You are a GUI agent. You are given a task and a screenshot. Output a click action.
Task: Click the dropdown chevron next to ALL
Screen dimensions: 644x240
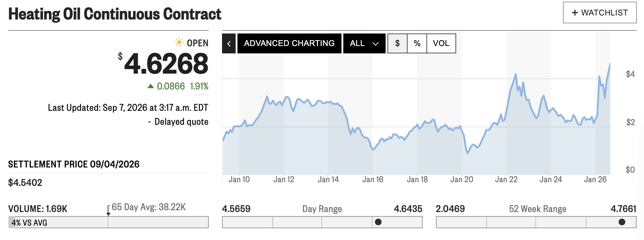point(375,44)
